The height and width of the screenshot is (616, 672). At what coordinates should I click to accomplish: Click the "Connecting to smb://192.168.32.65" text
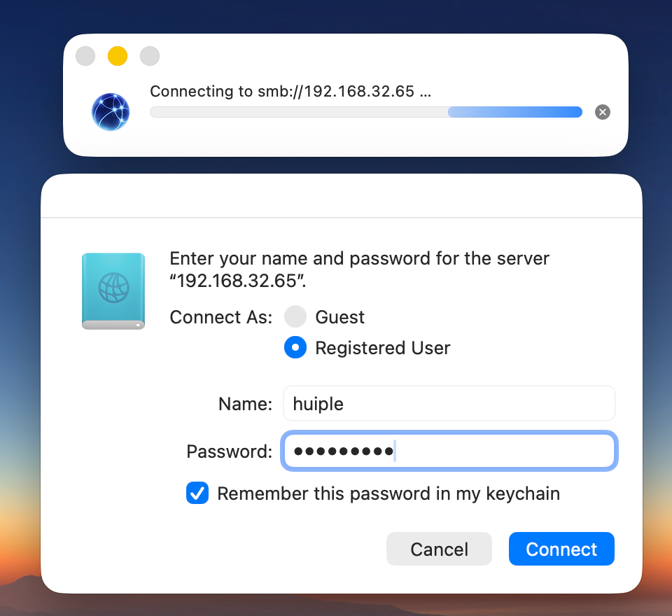point(290,92)
